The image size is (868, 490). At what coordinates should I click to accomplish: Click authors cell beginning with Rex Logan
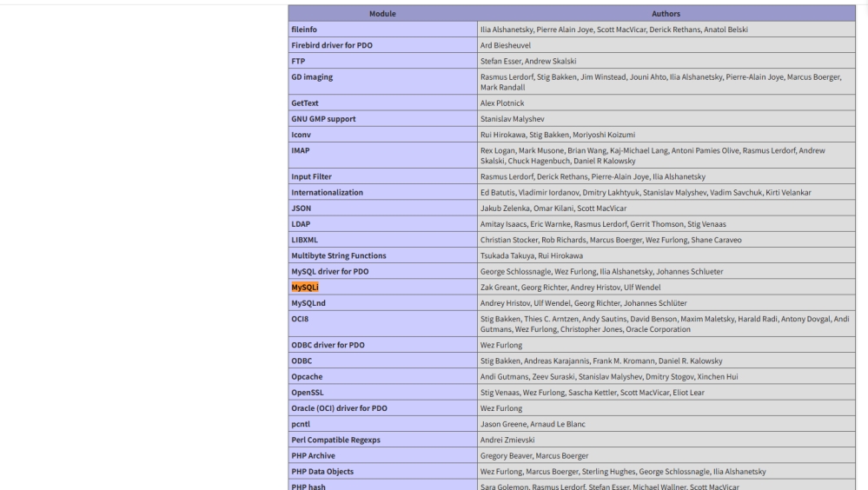coord(666,156)
